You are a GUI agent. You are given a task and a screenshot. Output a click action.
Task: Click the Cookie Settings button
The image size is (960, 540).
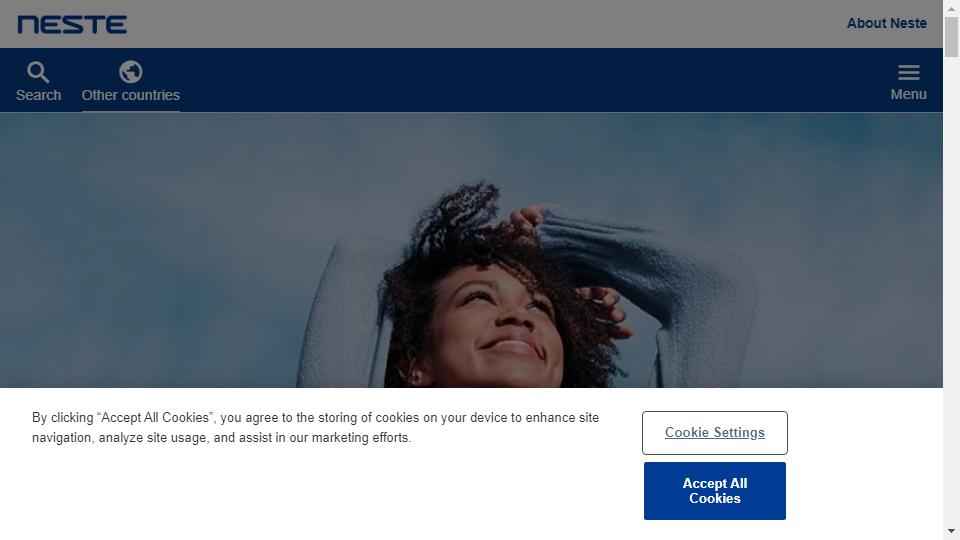pyautogui.click(x=714, y=433)
